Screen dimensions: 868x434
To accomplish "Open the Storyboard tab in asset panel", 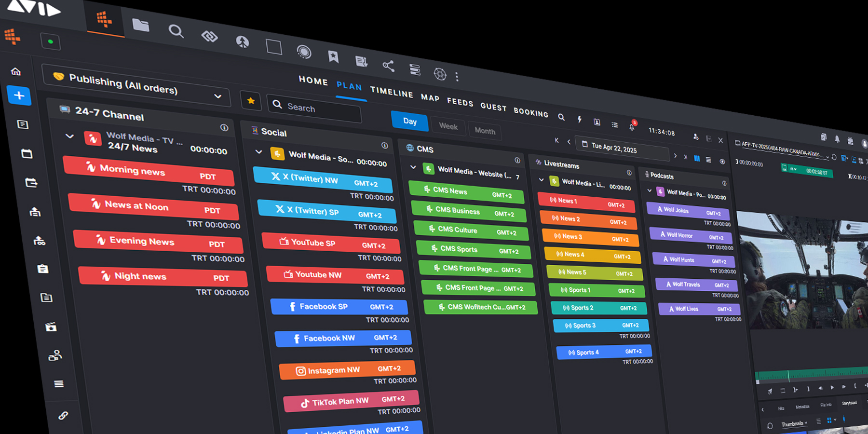I will point(849,403).
